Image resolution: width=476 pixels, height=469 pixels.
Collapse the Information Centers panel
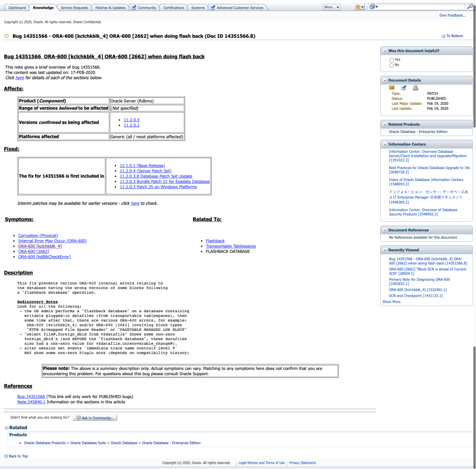pos(384,144)
